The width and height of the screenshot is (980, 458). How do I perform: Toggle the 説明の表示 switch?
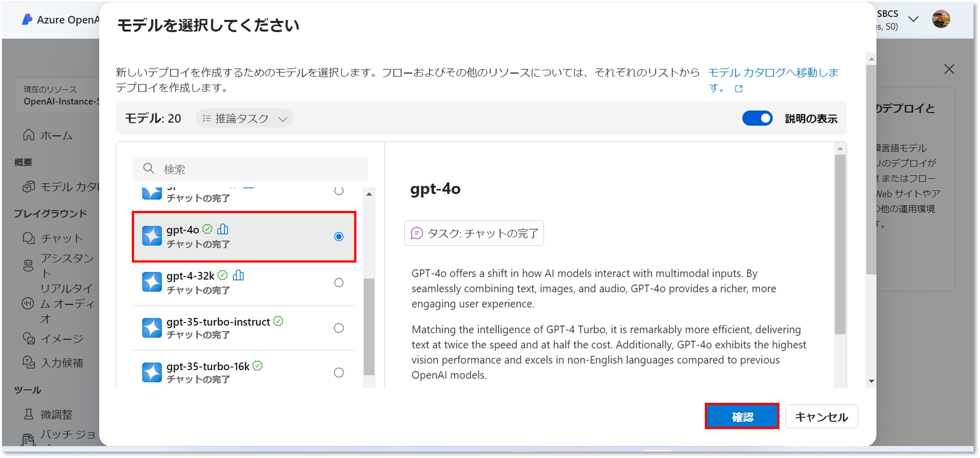pyautogui.click(x=757, y=118)
